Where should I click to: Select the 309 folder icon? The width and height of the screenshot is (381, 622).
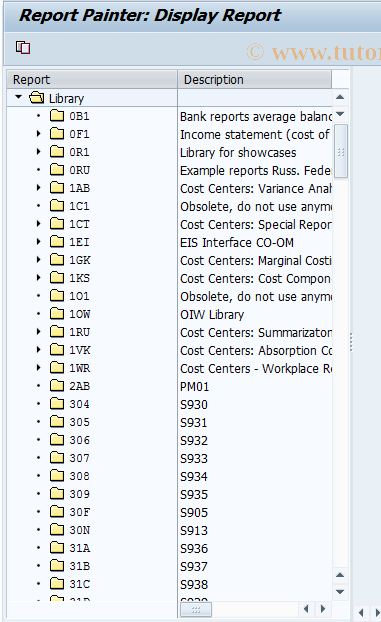pos(57,493)
